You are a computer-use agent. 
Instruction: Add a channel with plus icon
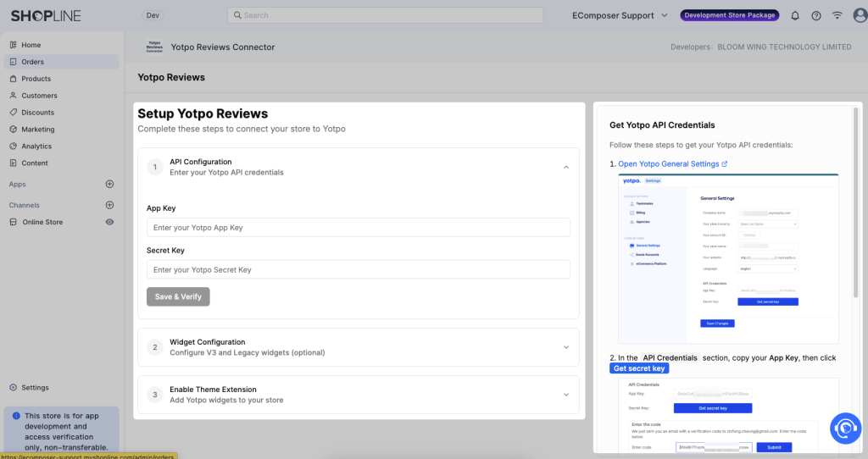pyautogui.click(x=109, y=205)
